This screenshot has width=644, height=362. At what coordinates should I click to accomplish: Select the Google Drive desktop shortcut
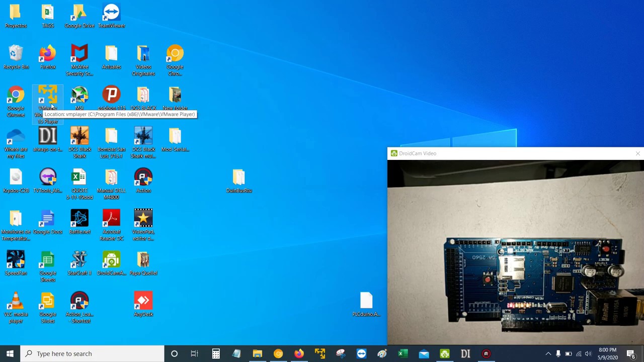[79, 16]
